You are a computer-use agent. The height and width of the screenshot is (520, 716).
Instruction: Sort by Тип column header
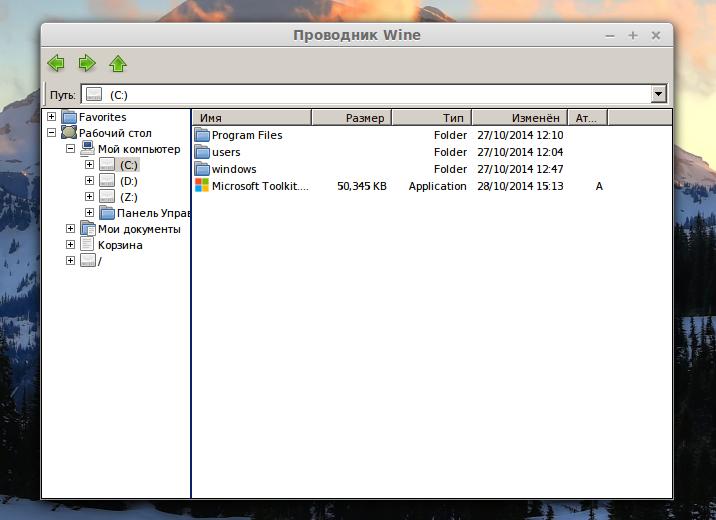[x=432, y=117]
